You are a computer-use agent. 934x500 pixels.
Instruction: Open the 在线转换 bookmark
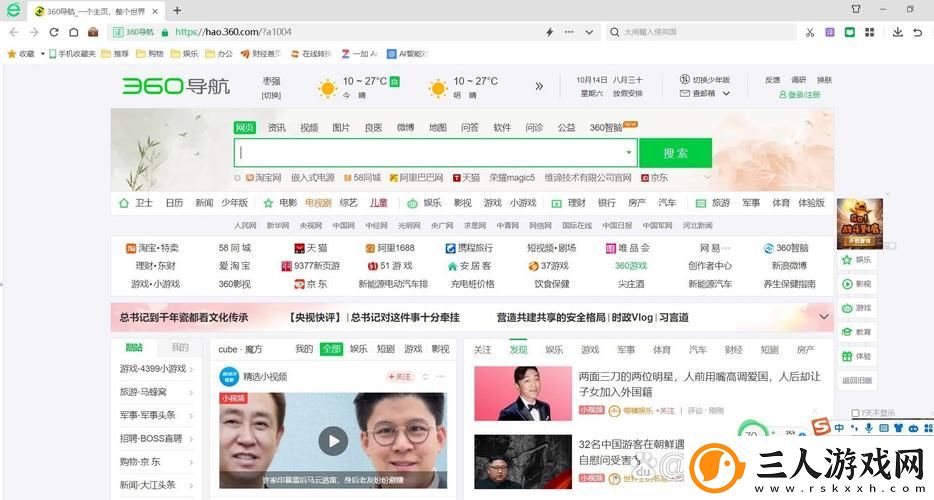point(310,54)
